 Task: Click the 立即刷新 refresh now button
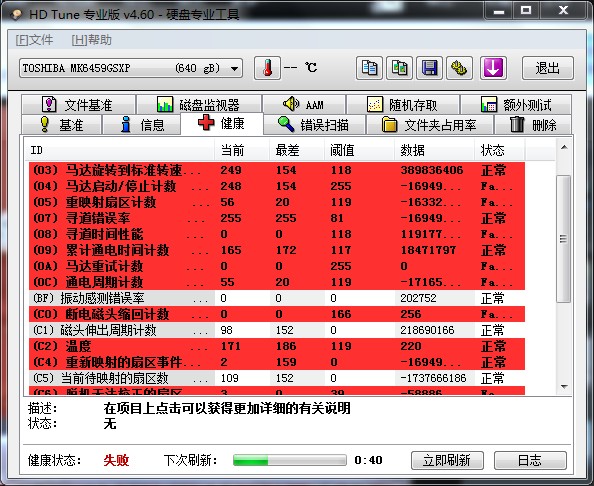[x=447, y=460]
